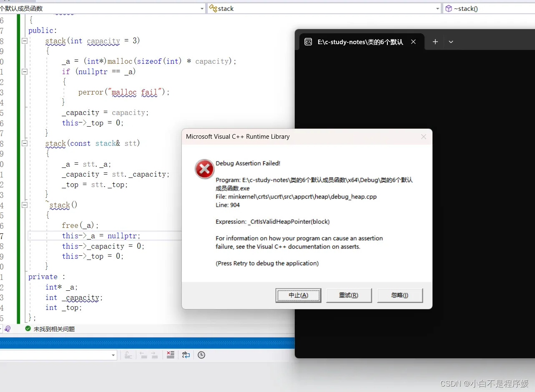Click the int* _a; member declaration

click(62, 287)
